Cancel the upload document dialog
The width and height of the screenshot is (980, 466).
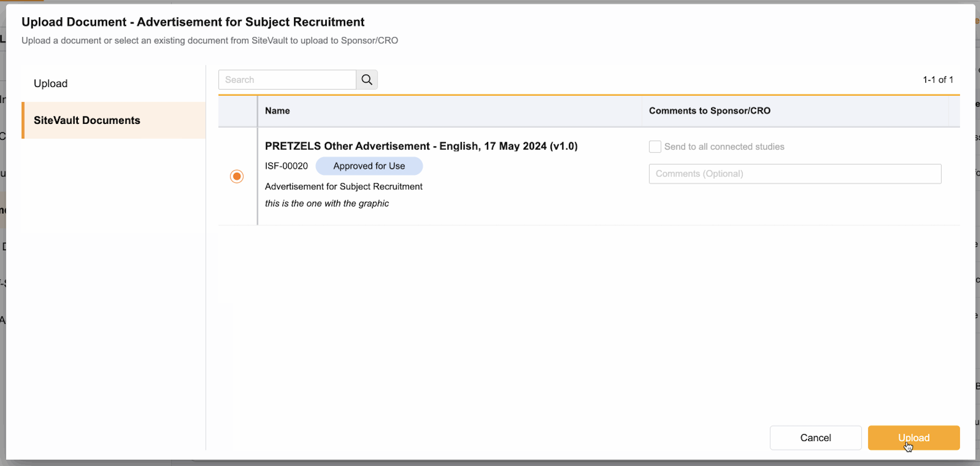(815, 437)
